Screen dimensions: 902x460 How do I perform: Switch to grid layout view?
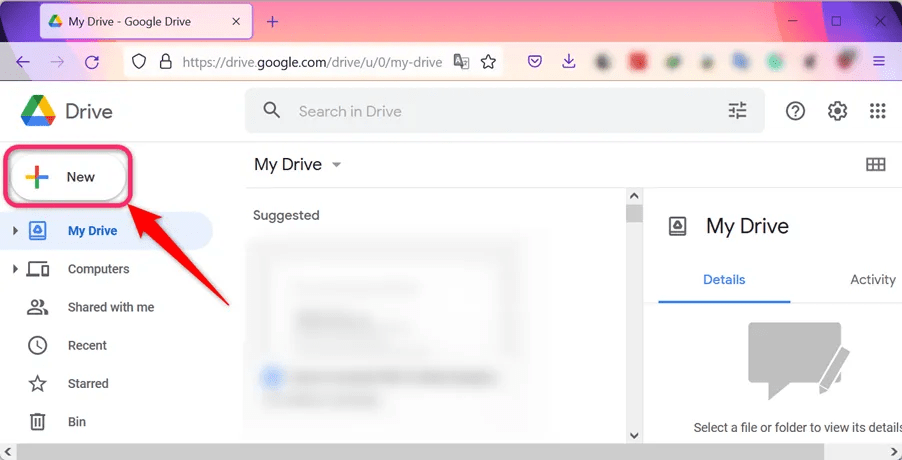[876, 164]
